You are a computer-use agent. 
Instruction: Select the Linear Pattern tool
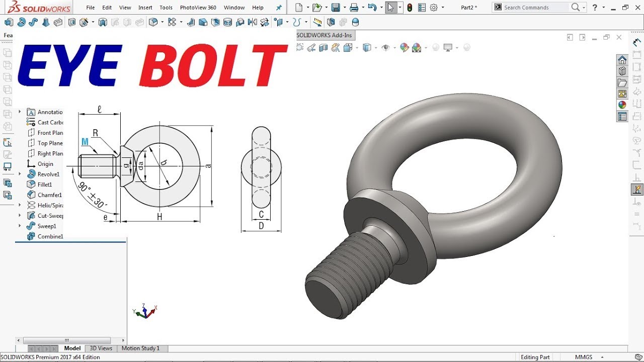[x=172, y=22]
